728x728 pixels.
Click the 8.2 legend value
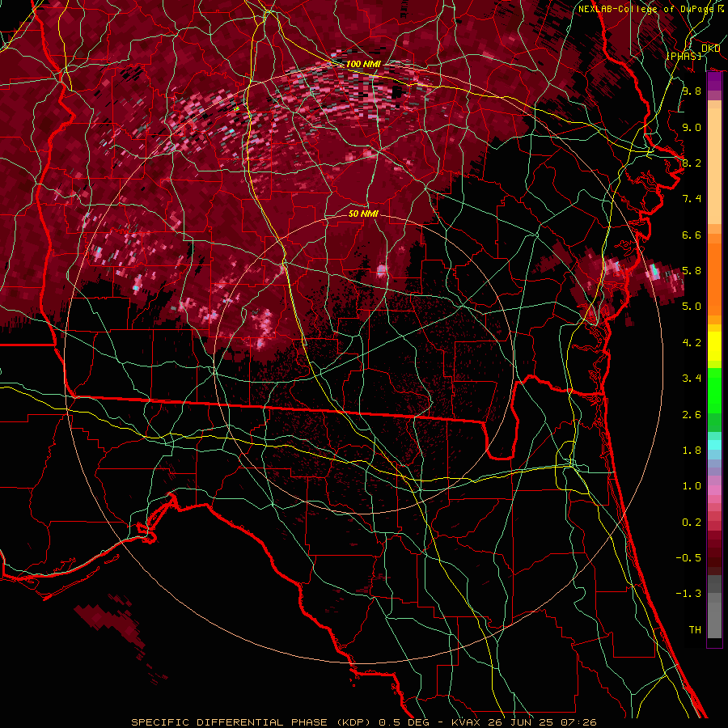point(692,163)
